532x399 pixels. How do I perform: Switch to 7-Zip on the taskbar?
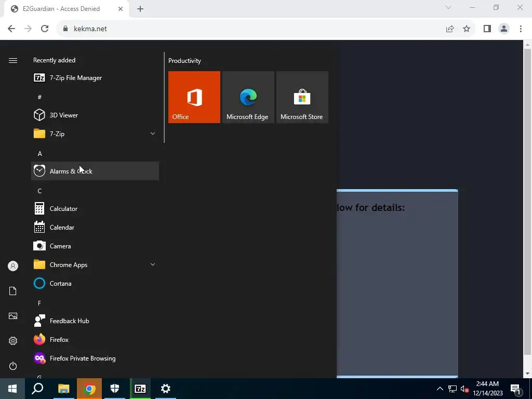click(140, 389)
